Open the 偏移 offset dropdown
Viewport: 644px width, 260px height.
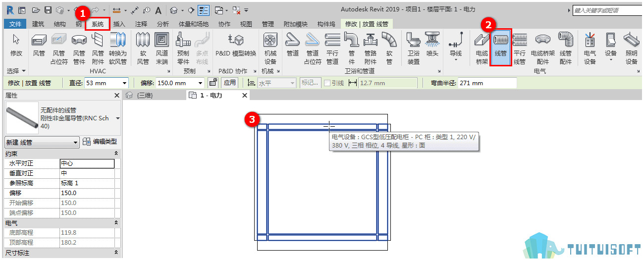(200, 83)
